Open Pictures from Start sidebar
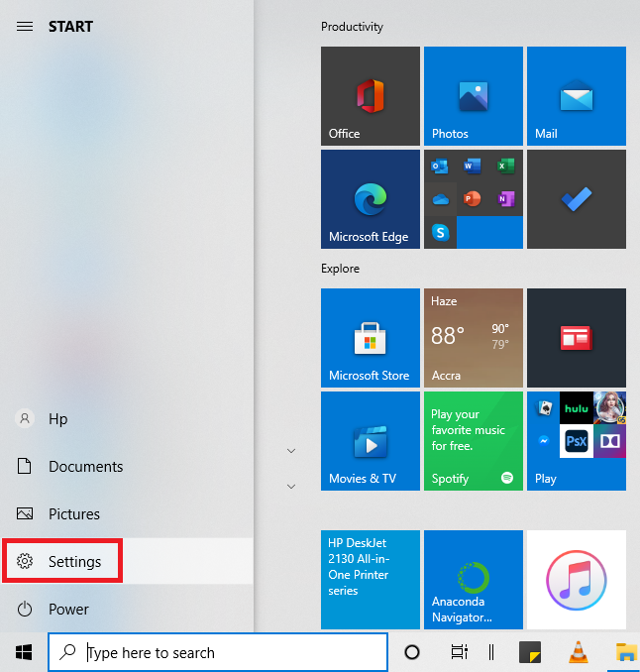This screenshot has height=672, width=640. [x=127, y=513]
